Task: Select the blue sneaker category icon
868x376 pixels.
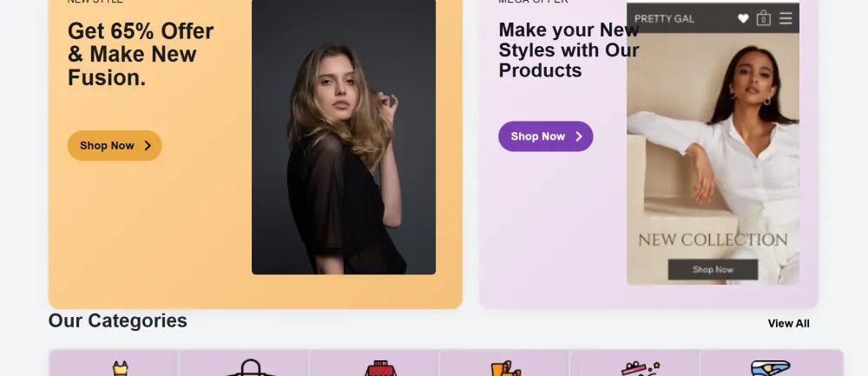Action: click(771, 368)
